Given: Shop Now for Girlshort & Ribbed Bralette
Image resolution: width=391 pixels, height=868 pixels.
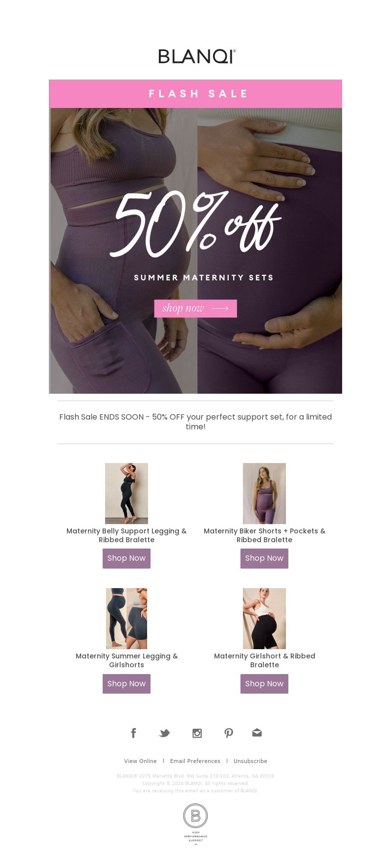Looking at the screenshot, I should 264,684.
